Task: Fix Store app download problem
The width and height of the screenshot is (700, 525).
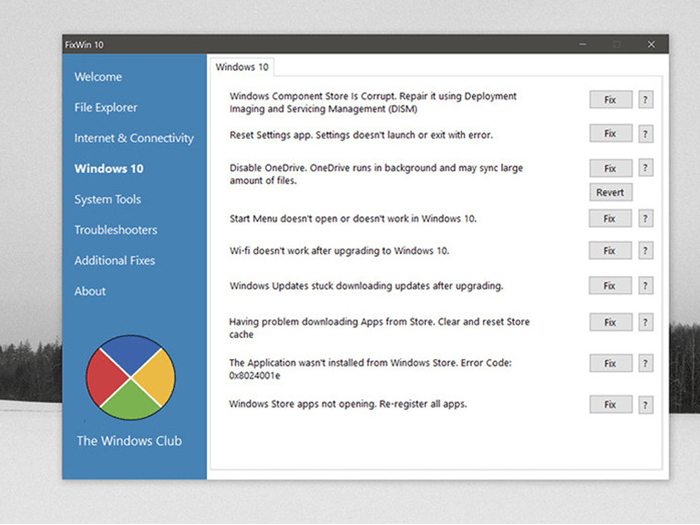Action: pos(611,322)
